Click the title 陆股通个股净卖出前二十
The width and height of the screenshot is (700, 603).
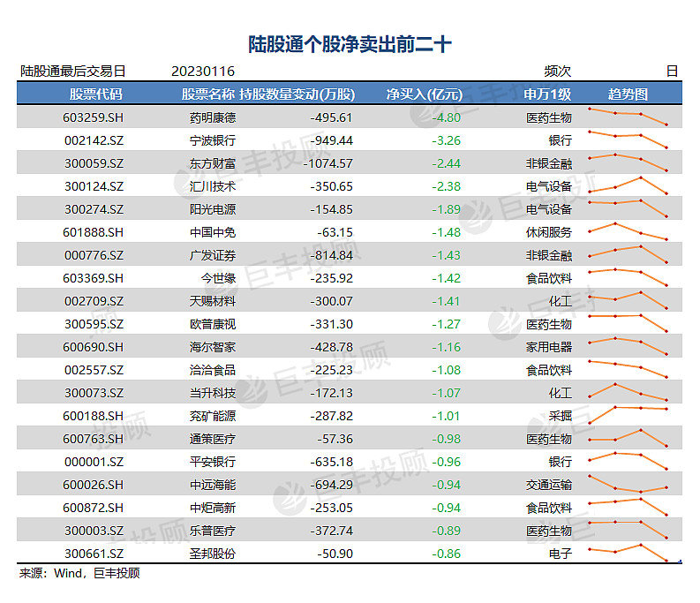tap(350, 44)
